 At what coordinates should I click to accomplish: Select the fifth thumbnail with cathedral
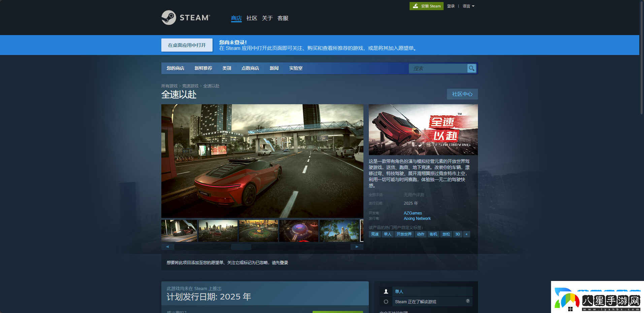point(339,231)
